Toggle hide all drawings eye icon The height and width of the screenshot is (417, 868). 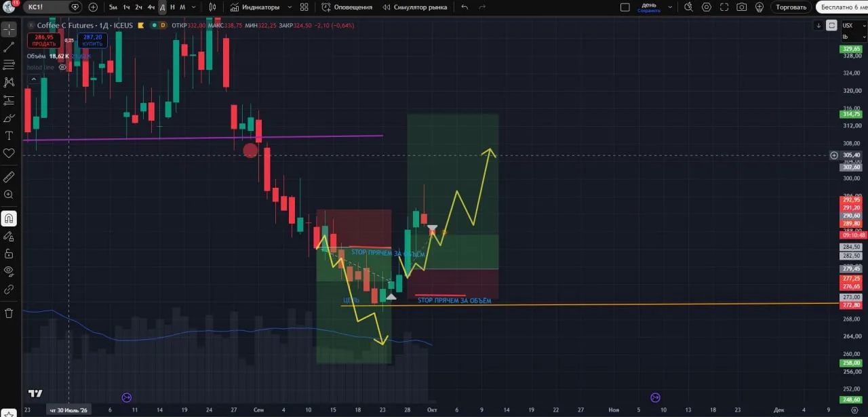coord(9,271)
